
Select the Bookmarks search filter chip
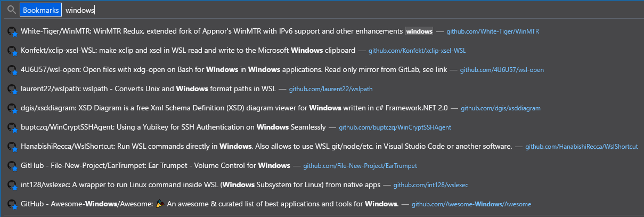click(x=40, y=10)
